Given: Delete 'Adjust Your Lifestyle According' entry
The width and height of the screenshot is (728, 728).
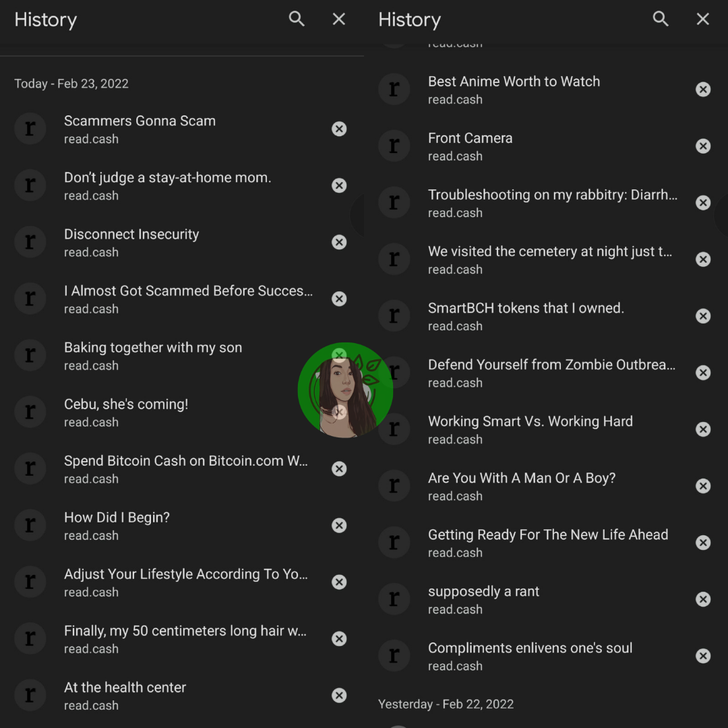Looking at the screenshot, I should 339,582.
